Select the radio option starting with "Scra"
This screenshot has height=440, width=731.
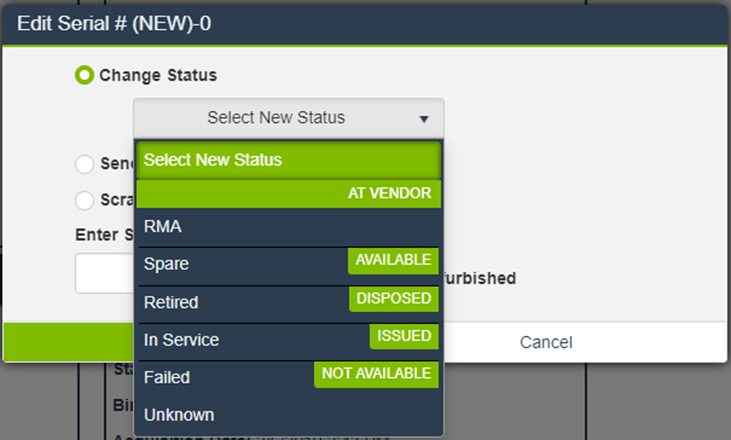(85, 200)
